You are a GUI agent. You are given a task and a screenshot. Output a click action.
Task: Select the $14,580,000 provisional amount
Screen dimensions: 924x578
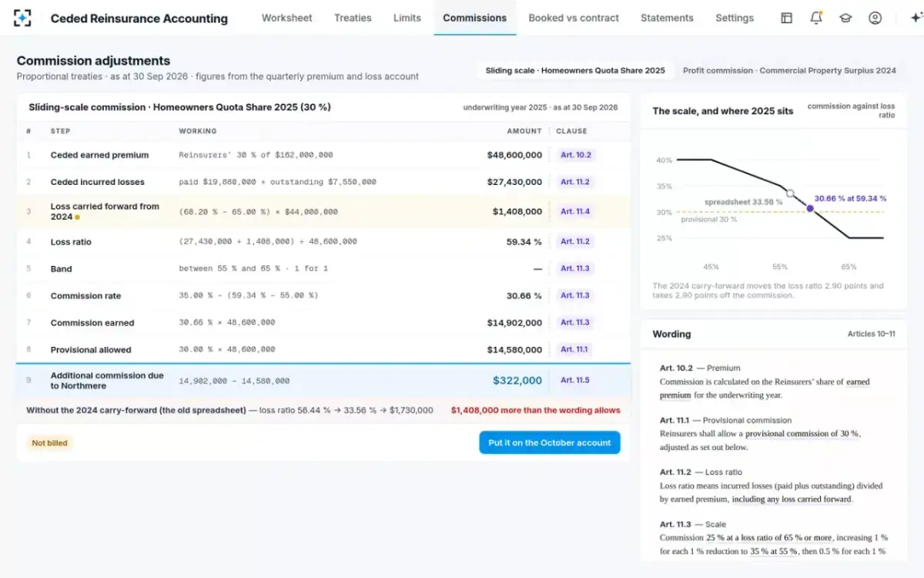click(514, 350)
